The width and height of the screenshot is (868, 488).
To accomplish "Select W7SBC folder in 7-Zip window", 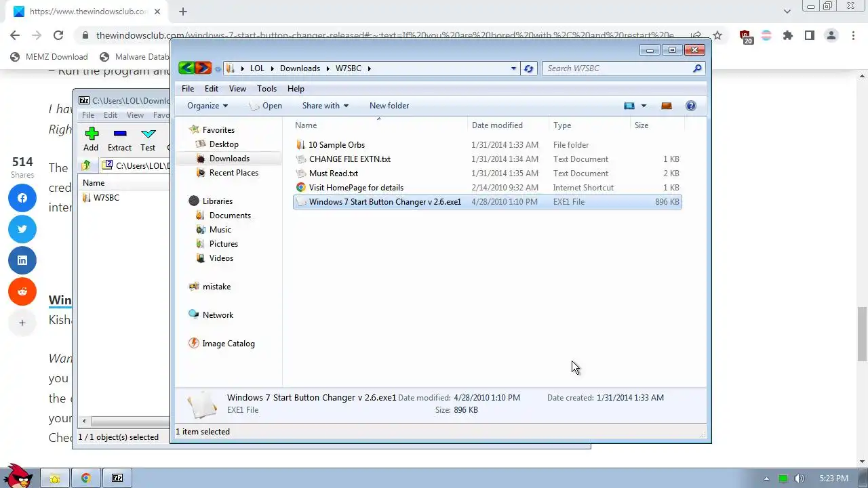I will click(x=106, y=198).
